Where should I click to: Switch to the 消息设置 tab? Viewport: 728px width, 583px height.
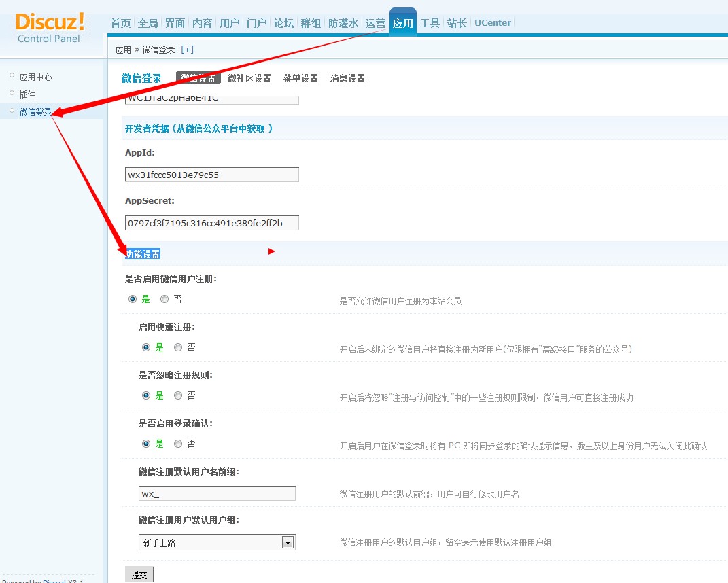[x=348, y=78]
